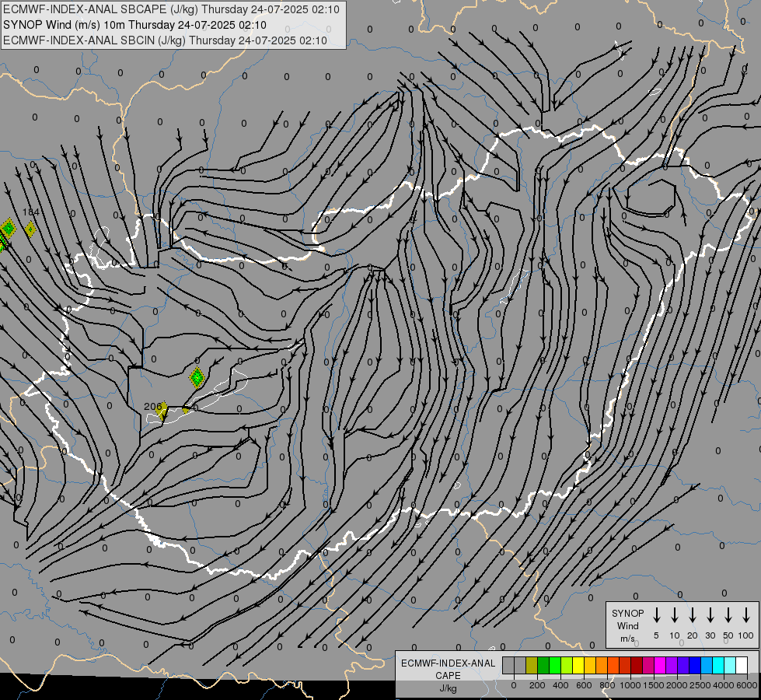Click the 6000 label under the CAPE colorbar

pos(746,685)
